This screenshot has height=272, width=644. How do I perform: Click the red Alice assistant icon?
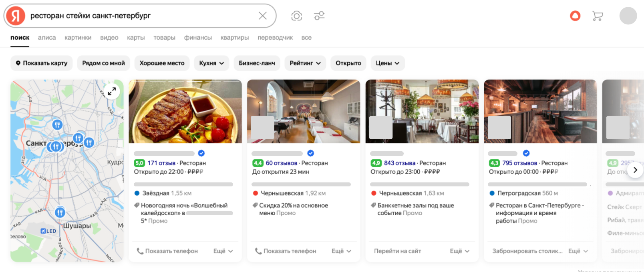tap(575, 16)
